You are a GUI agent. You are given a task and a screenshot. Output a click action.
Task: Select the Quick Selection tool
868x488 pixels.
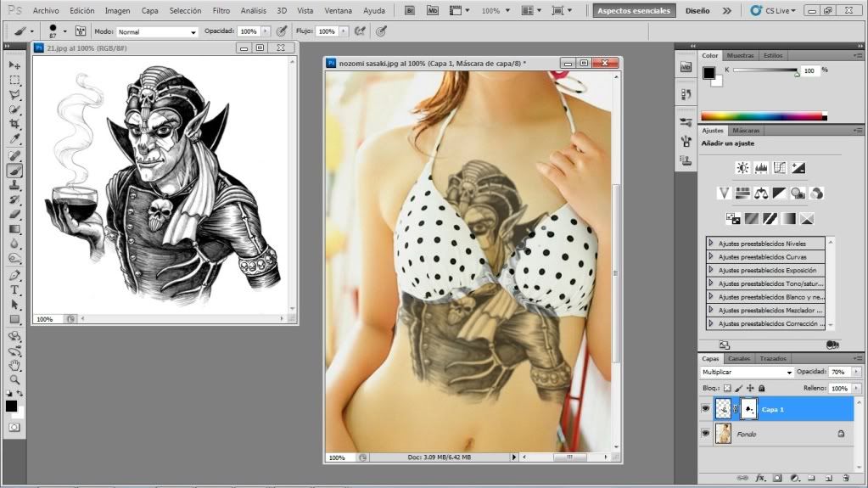coord(14,109)
